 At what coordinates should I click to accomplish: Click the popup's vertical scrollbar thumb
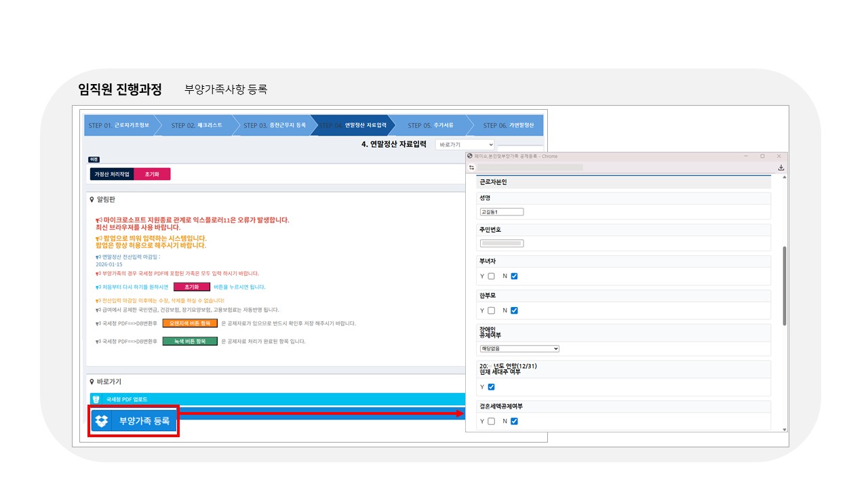[x=785, y=285]
